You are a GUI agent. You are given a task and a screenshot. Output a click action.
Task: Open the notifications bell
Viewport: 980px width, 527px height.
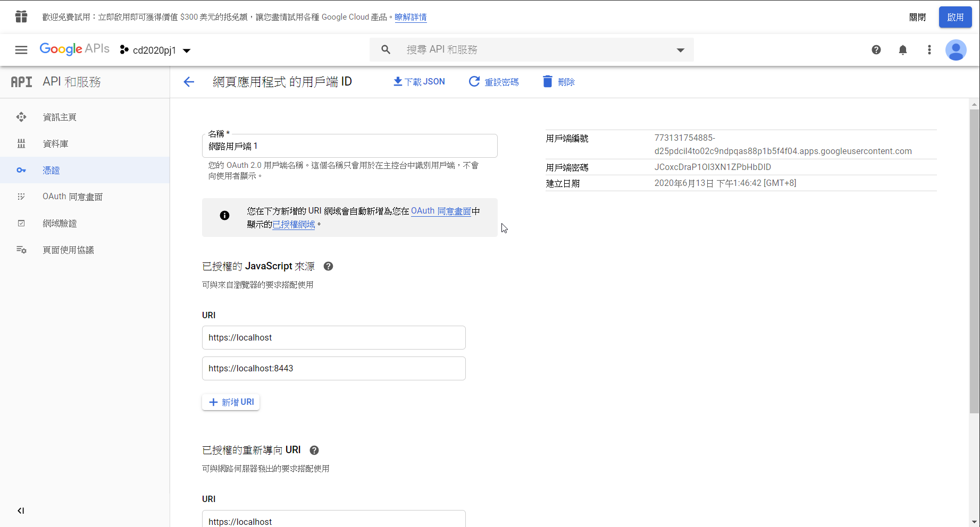pyautogui.click(x=902, y=50)
